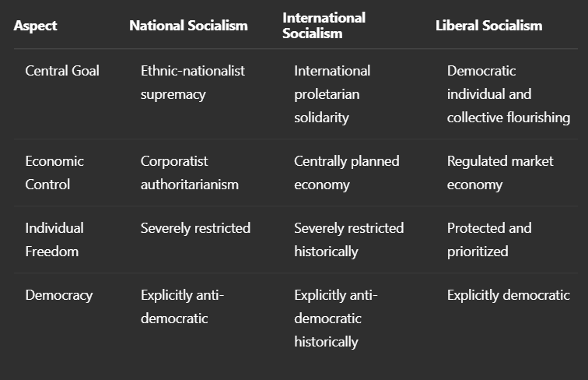Select the Severely restricted historically cell
This screenshot has width=588, height=380.
click(x=348, y=240)
